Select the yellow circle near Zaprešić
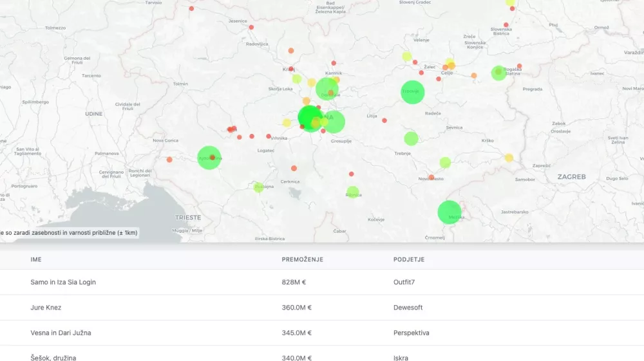Screen dimensions: 644x361 pyautogui.click(x=509, y=158)
